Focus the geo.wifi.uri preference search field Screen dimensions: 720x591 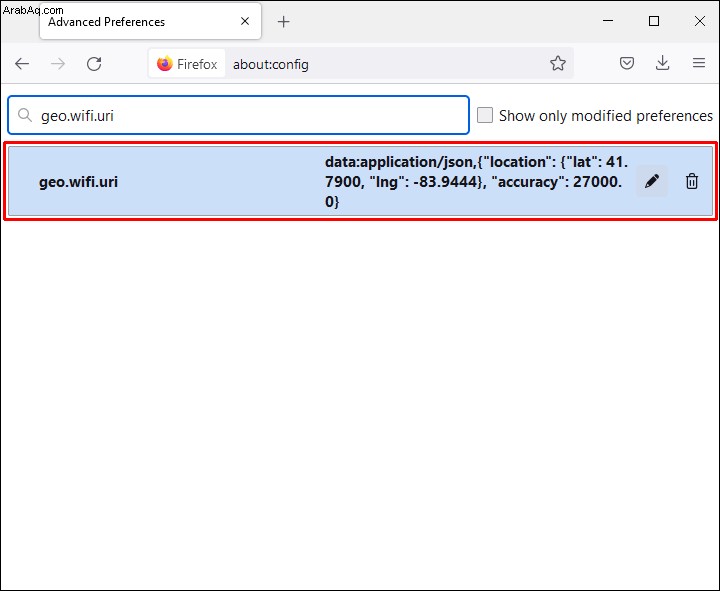point(238,115)
